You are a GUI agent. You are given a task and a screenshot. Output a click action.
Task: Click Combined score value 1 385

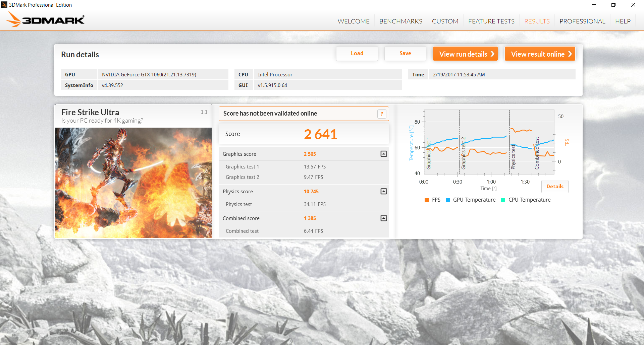tap(310, 218)
